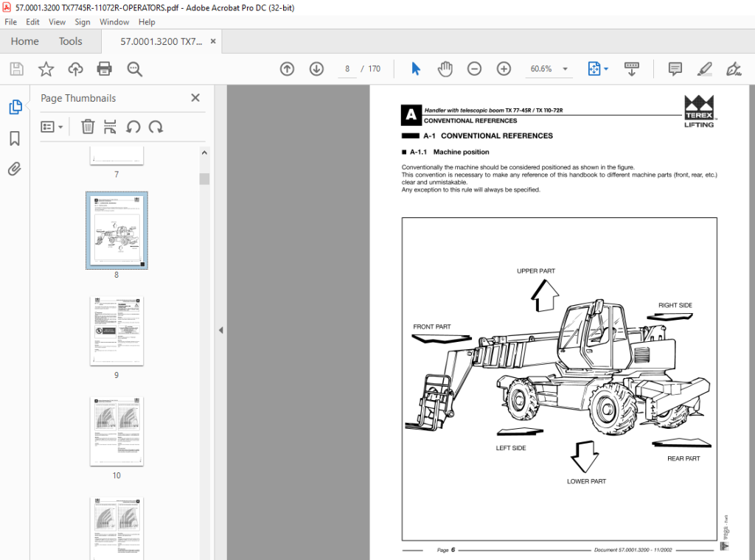Open the Window menu
Screen dimensions: 755x560
click(114, 21)
